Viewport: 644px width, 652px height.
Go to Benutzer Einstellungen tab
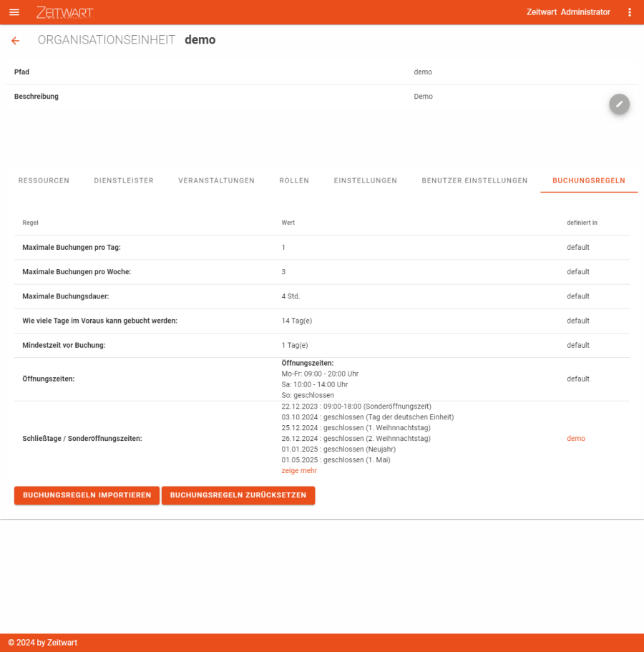coord(474,180)
